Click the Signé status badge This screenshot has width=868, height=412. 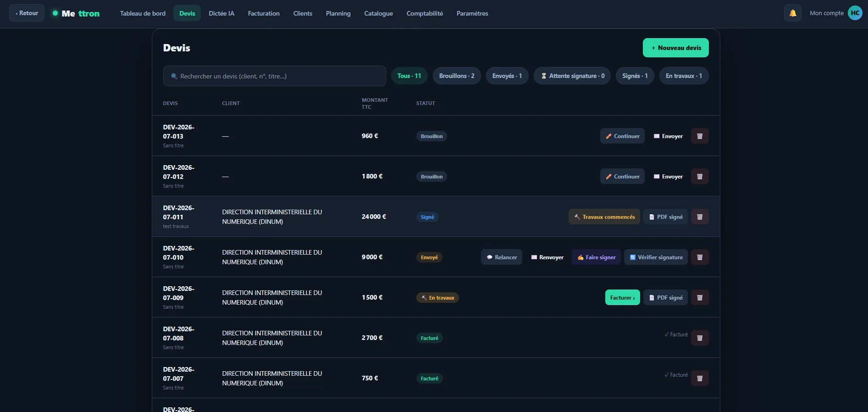click(x=427, y=217)
